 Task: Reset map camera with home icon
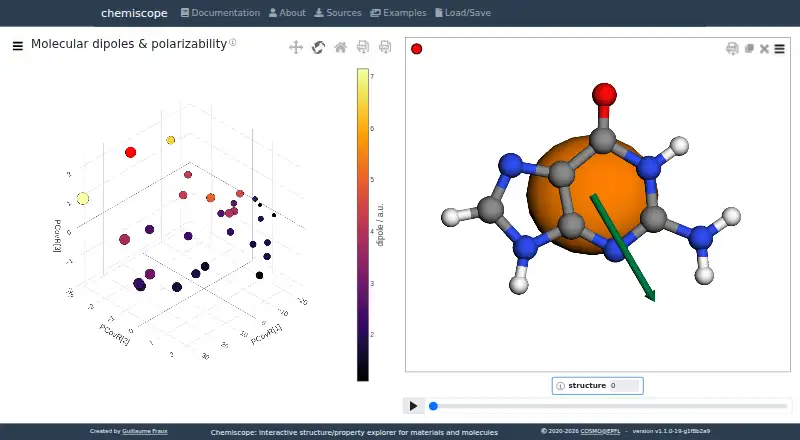pos(340,47)
